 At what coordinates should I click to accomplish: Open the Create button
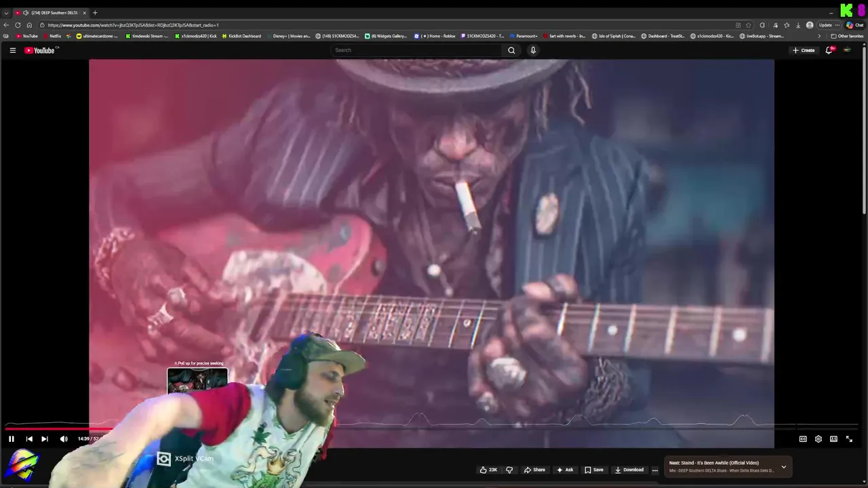click(804, 50)
